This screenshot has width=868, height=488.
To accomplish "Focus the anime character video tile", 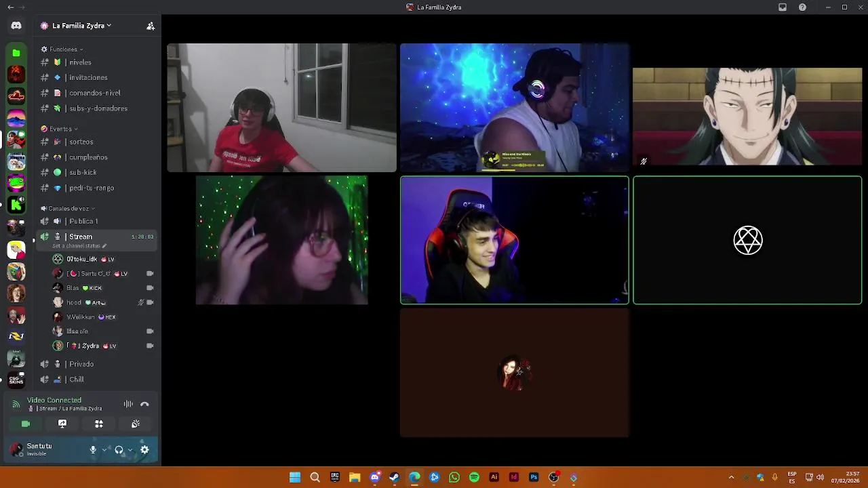I will [x=747, y=117].
